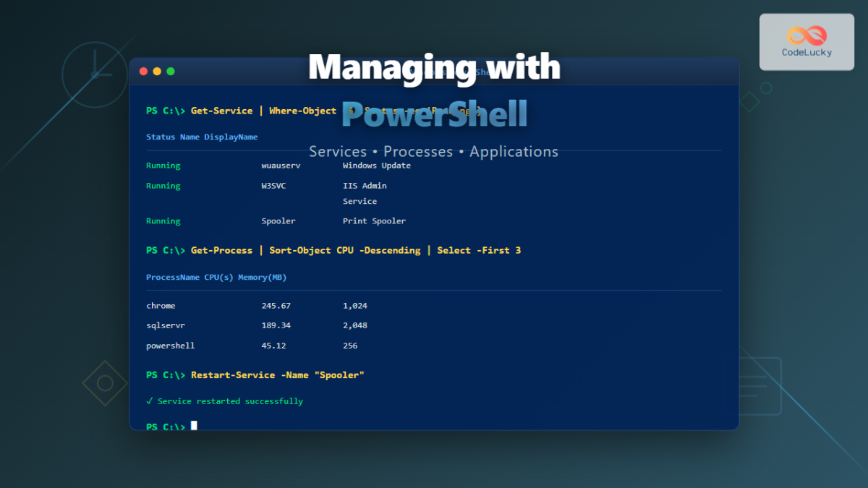Image resolution: width=868 pixels, height=488 pixels.
Task: Toggle the Running status of Spooler service
Action: (x=163, y=221)
